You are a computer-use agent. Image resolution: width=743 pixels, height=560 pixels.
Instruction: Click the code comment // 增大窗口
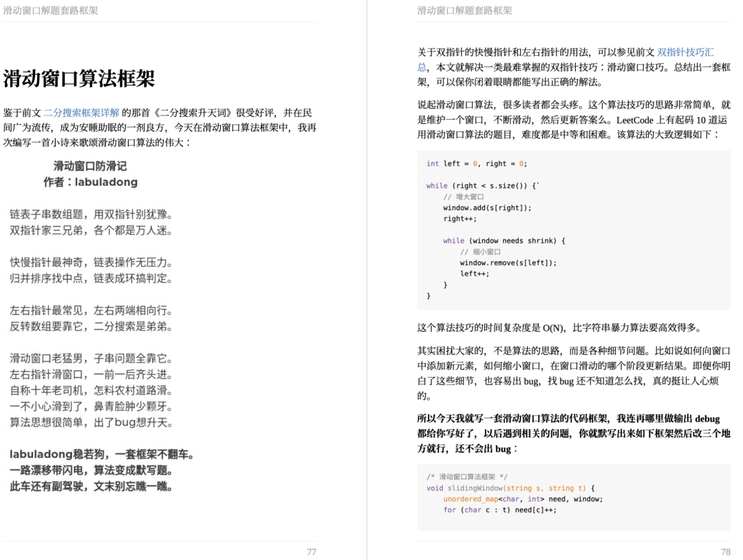(464, 197)
